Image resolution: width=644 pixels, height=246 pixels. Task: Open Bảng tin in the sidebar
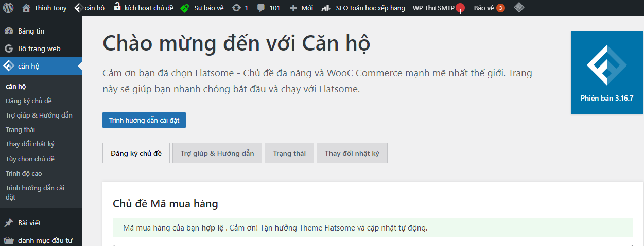31,31
